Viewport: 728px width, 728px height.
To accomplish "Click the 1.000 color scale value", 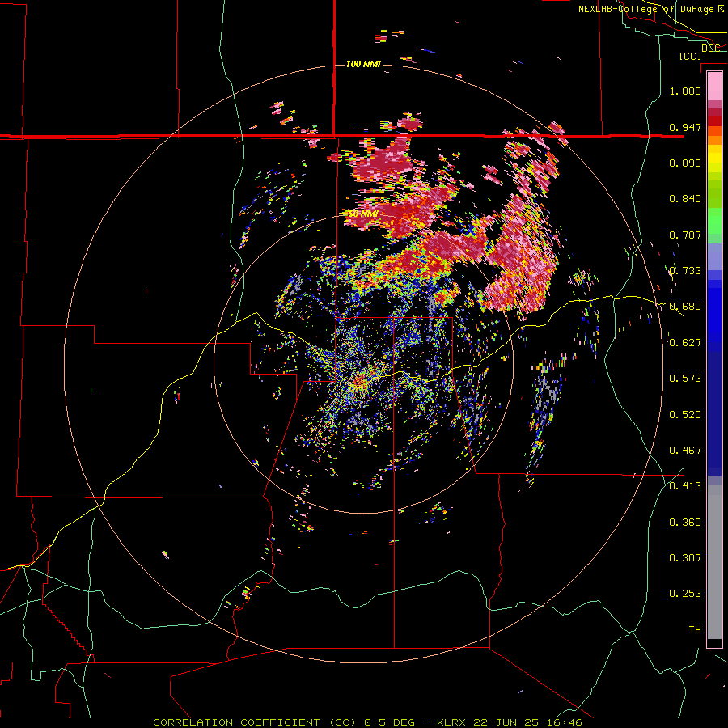I will [685, 91].
